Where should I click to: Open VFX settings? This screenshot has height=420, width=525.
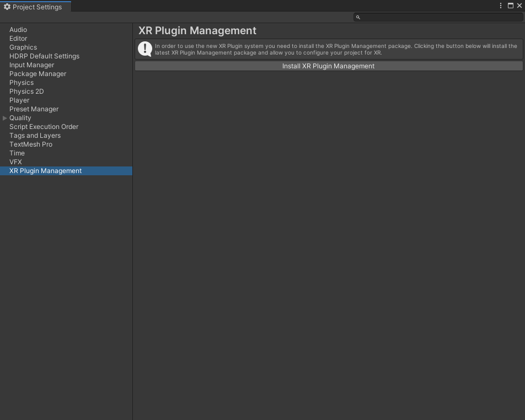point(15,162)
